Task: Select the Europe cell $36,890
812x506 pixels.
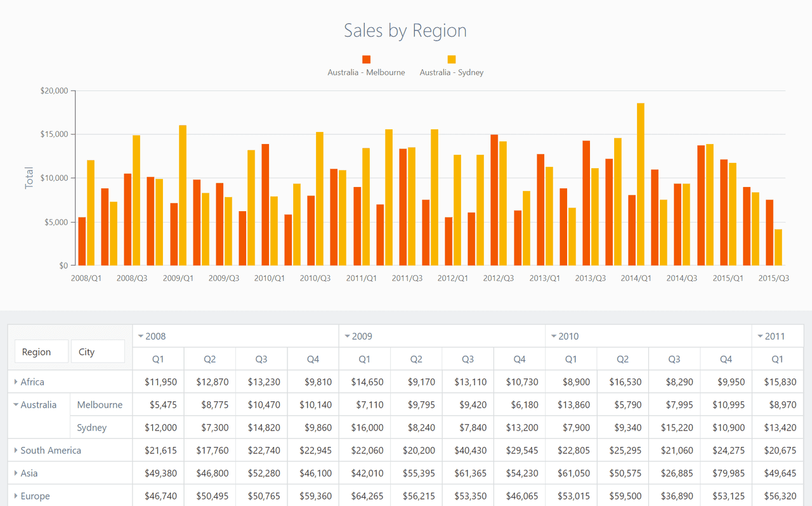Action: [x=674, y=496]
